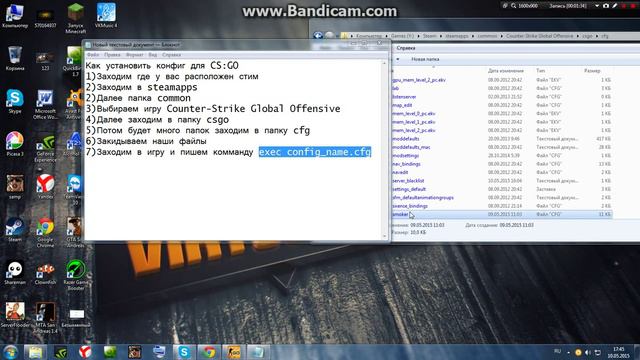Open Yandex browser desktop shortcut

(x=45, y=187)
